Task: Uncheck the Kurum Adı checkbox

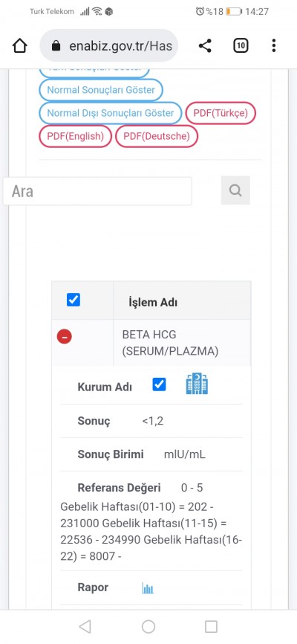Action: pyautogui.click(x=159, y=384)
